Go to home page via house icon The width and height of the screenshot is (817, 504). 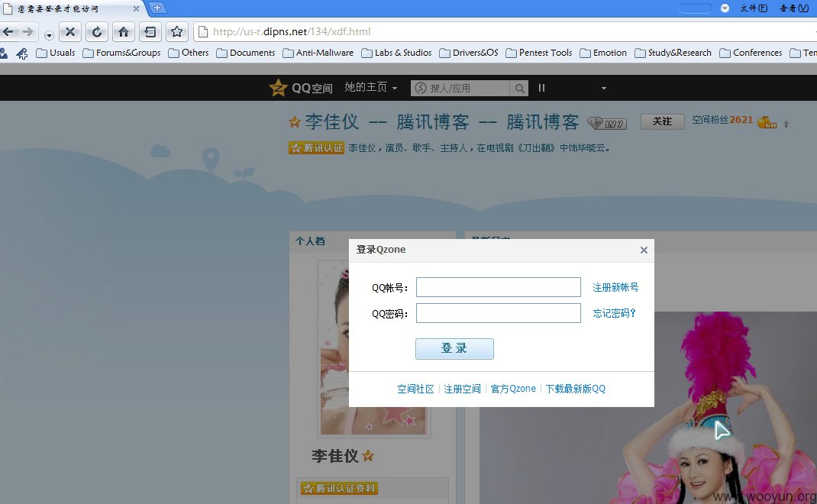pyautogui.click(x=124, y=32)
